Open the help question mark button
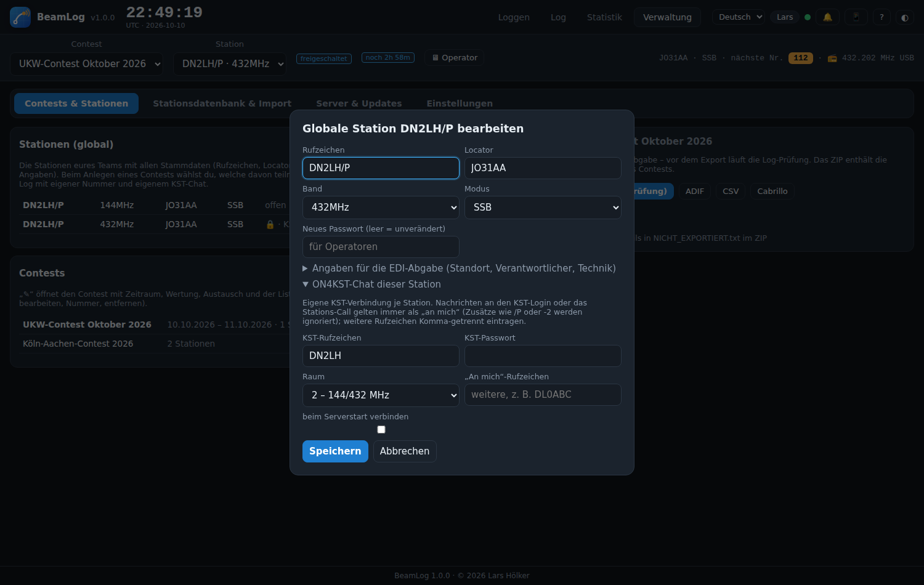The image size is (924, 585). [881, 17]
